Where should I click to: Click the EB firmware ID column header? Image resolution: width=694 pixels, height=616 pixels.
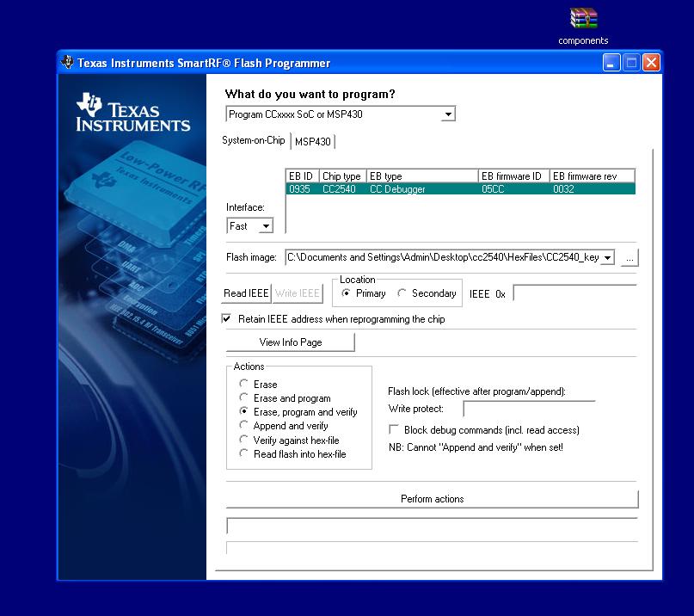tap(514, 176)
